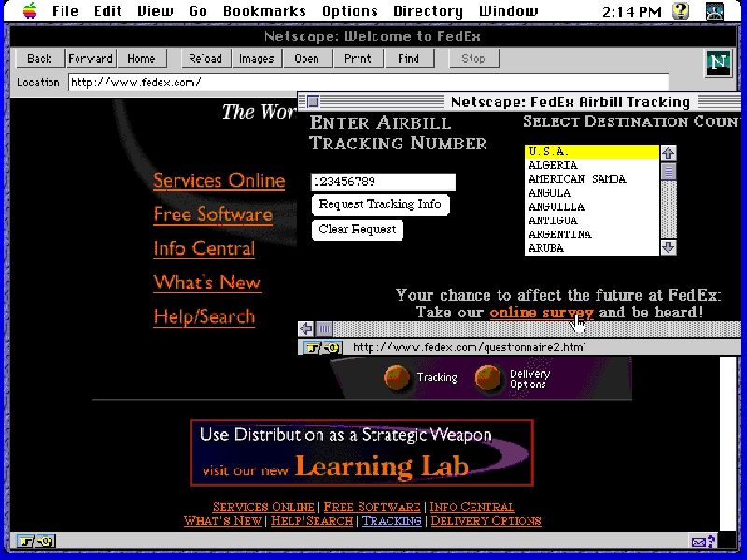Select U.S.A. in the country list
The width and height of the screenshot is (747, 560).
(592, 152)
